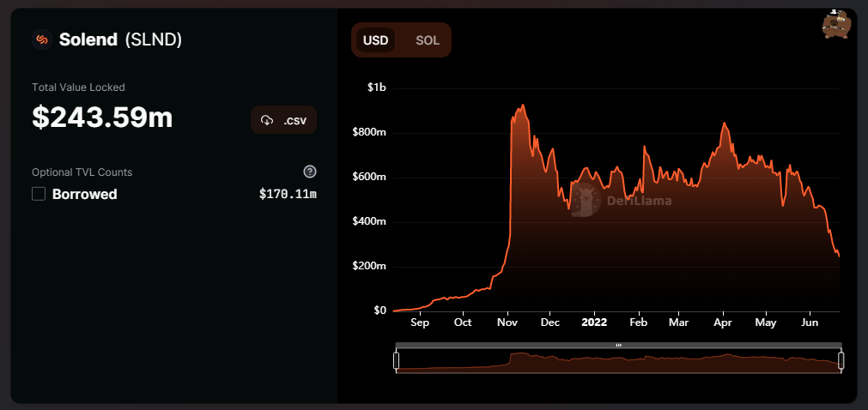Click the $1b y-axis label

(x=377, y=88)
